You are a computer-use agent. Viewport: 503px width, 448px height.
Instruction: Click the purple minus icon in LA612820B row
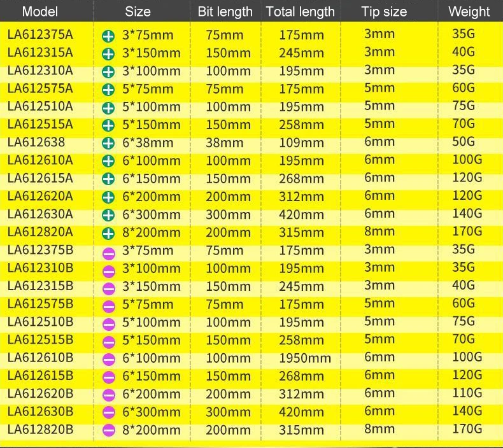click(x=109, y=430)
